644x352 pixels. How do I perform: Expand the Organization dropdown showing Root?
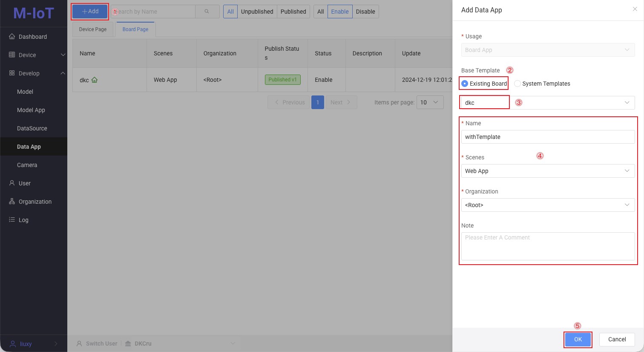[548, 205]
